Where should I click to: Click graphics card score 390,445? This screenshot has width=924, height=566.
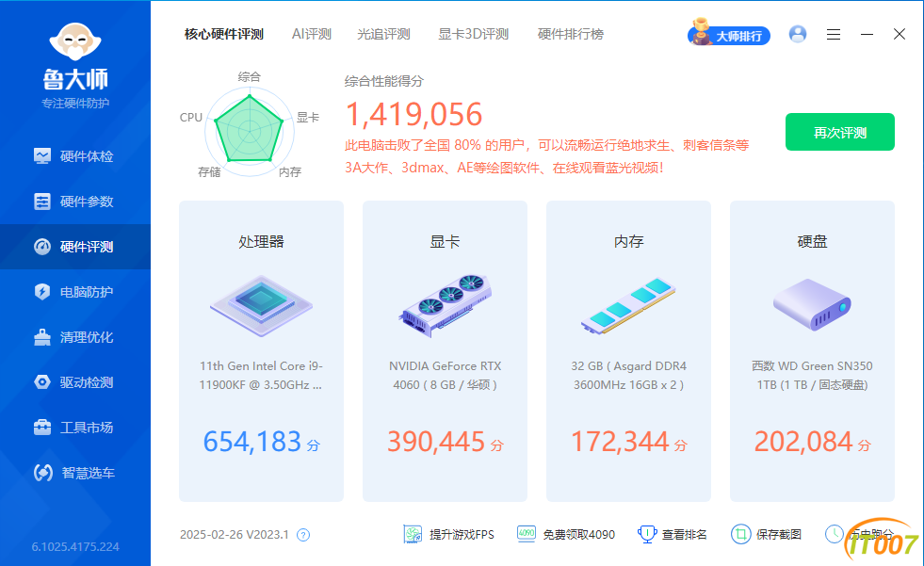pos(436,442)
